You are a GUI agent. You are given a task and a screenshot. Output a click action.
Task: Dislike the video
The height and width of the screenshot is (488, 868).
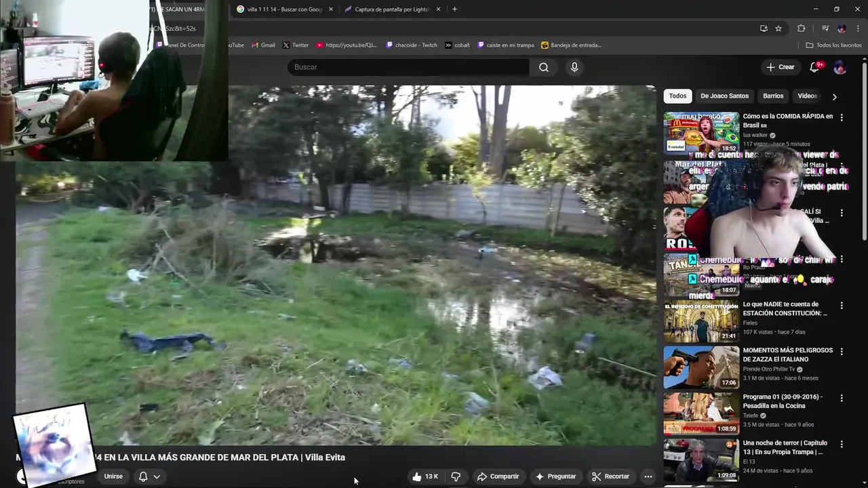456,476
